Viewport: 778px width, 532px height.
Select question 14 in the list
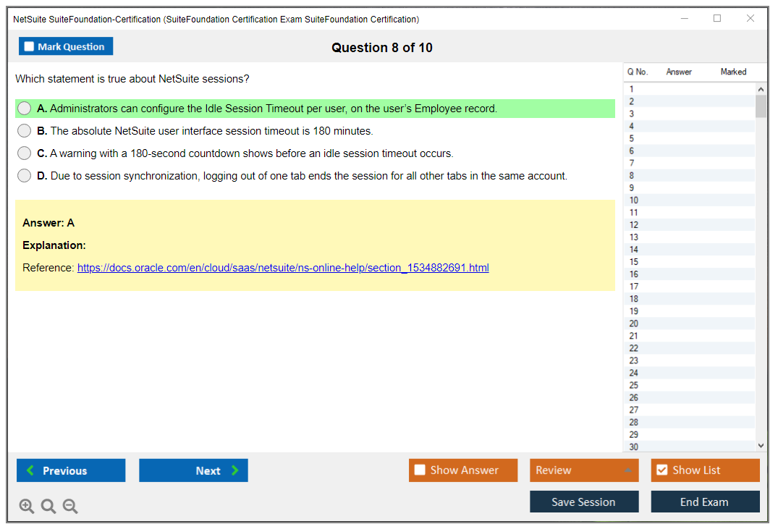pos(689,250)
